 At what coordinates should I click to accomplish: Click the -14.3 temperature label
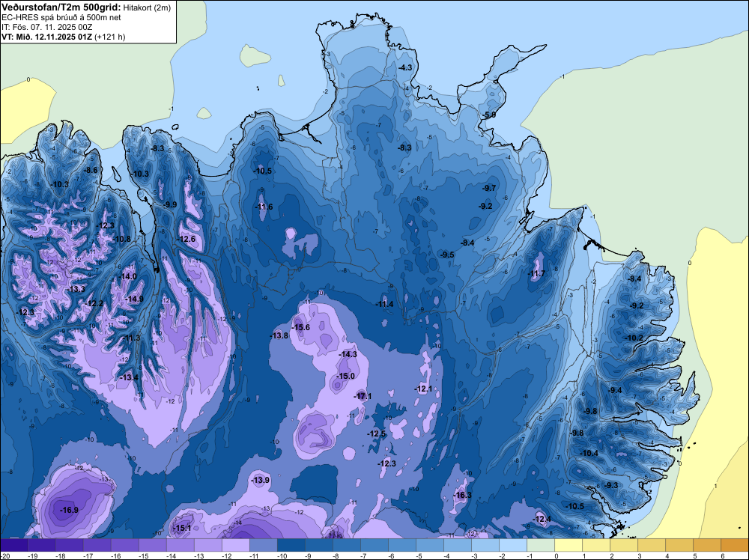pos(348,354)
